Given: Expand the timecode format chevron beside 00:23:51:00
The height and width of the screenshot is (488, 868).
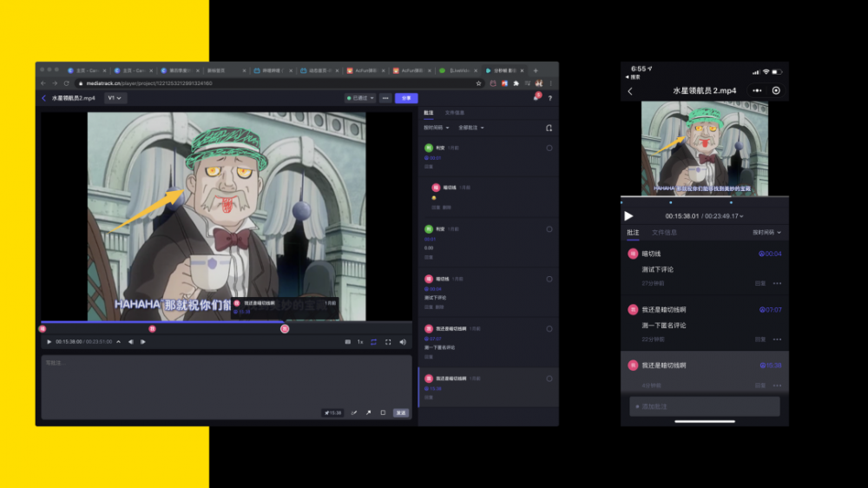Looking at the screenshot, I should (118, 342).
